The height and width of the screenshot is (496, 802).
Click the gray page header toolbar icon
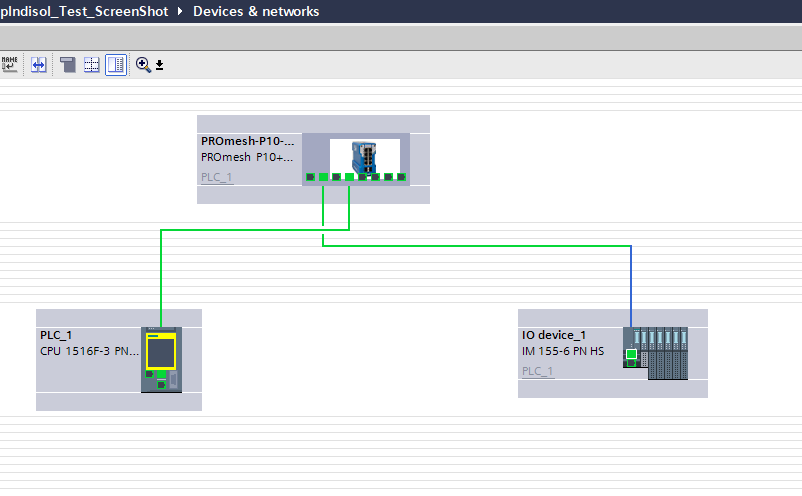tap(68, 65)
